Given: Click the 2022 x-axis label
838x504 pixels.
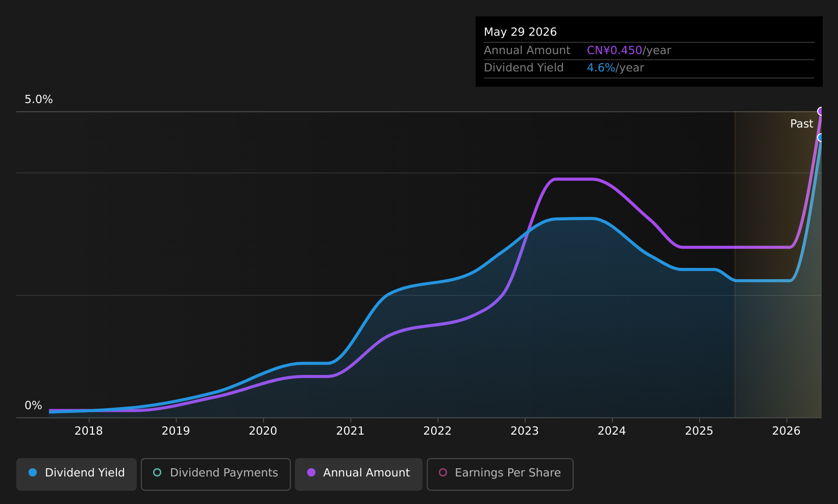Looking at the screenshot, I should tap(437, 431).
